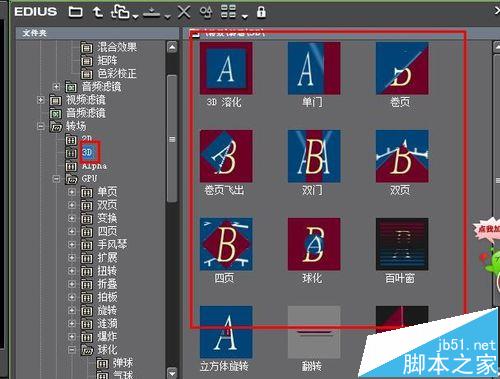Select the 矩阵 folder in tree
500x379 pixels.
107,60
